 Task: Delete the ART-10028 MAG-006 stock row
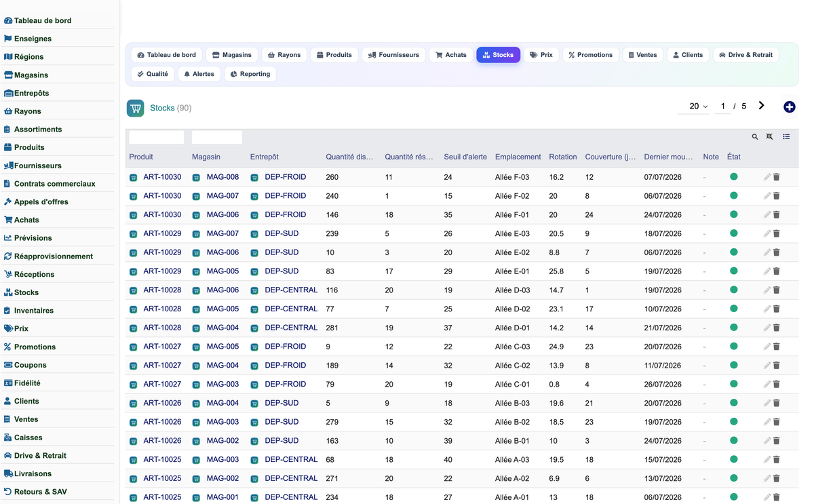(x=777, y=290)
